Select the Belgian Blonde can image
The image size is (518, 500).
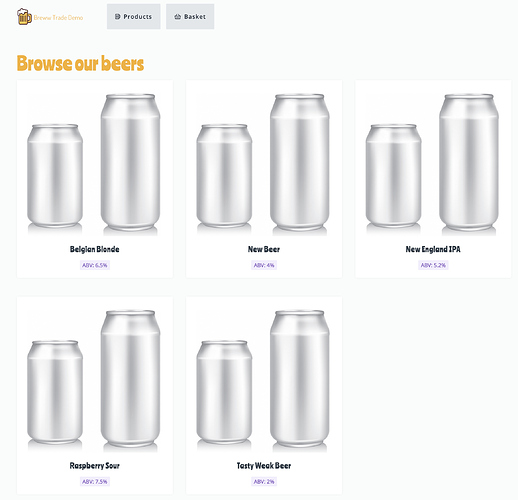coord(95,162)
